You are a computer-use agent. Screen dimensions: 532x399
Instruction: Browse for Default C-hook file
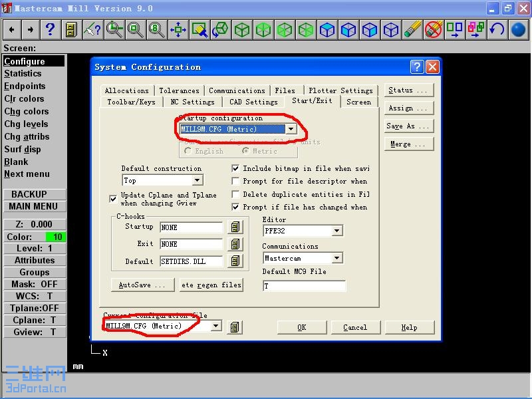click(235, 261)
